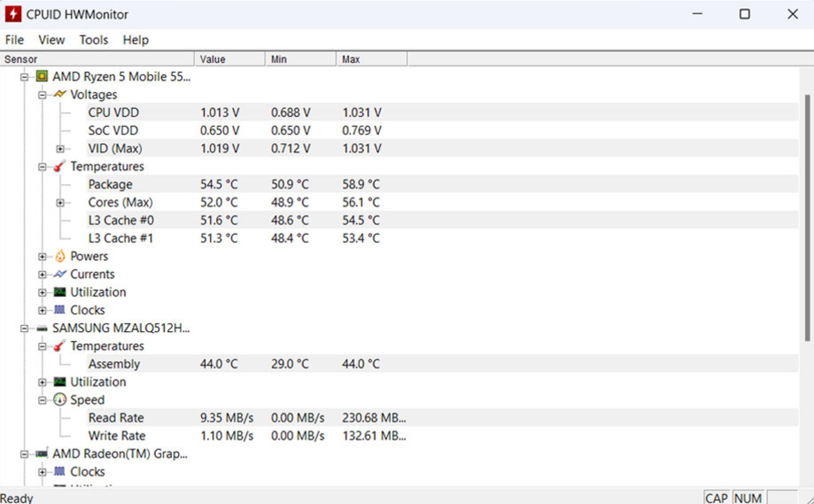Click the Currents wave icon
814x504 pixels.
pyautogui.click(x=60, y=274)
